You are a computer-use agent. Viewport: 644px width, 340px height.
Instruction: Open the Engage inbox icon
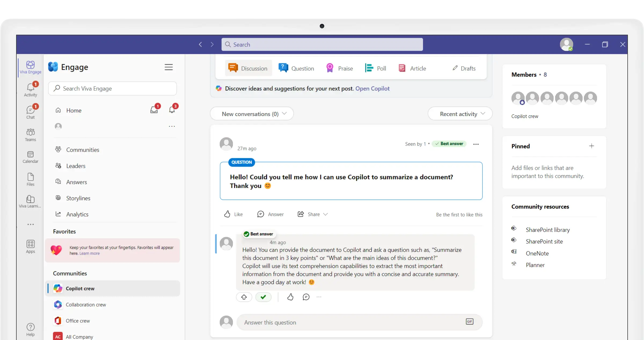(154, 110)
